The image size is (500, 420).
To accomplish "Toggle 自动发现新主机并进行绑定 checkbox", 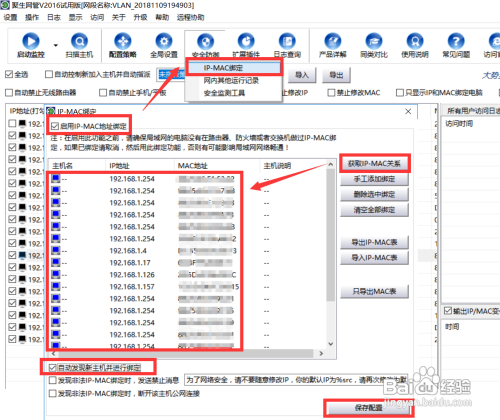I will (x=52, y=368).
